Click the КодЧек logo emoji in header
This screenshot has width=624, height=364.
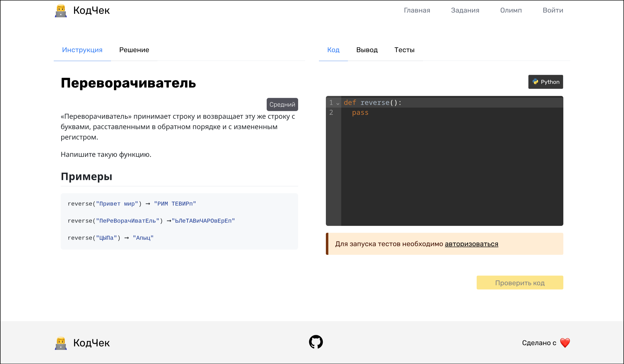pos(61,11)
